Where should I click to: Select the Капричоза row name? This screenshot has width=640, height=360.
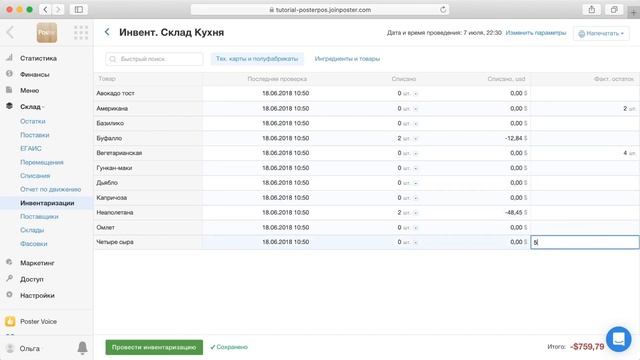click(111, 198)
